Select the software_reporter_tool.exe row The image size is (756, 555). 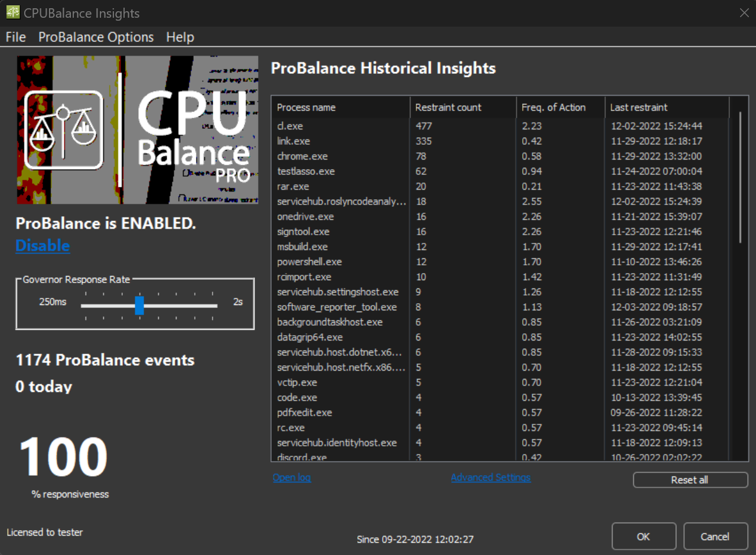pos(500,307)
